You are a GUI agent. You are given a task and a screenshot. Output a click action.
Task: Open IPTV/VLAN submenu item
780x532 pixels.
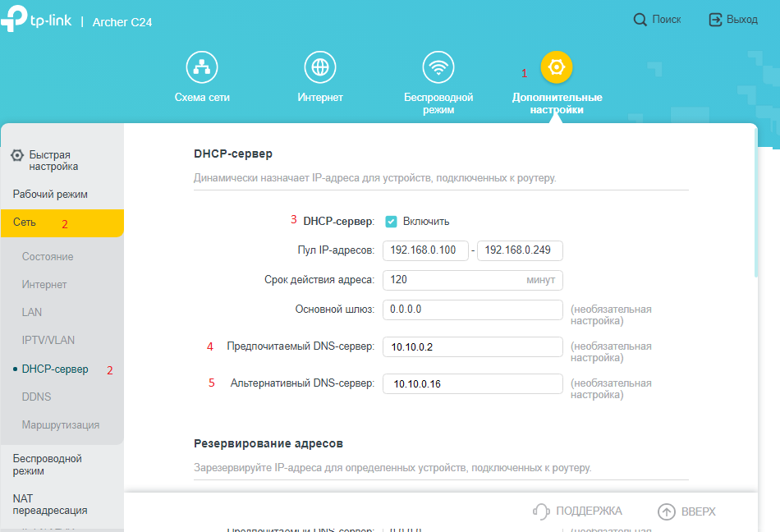pos(48,340)
